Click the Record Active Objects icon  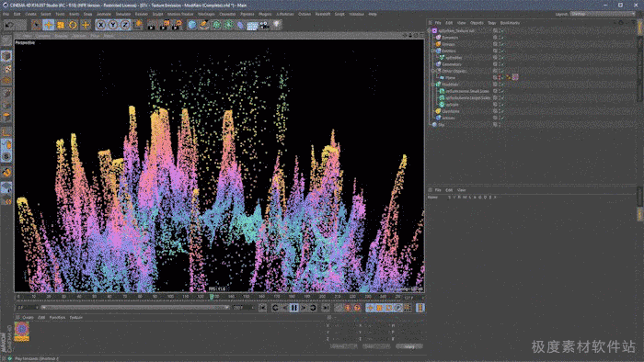coord(339,308)
